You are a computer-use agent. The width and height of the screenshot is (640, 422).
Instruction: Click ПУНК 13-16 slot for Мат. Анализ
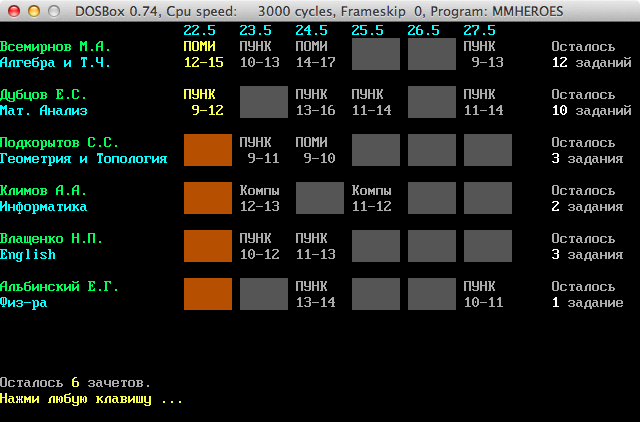[x=315, y=102]
